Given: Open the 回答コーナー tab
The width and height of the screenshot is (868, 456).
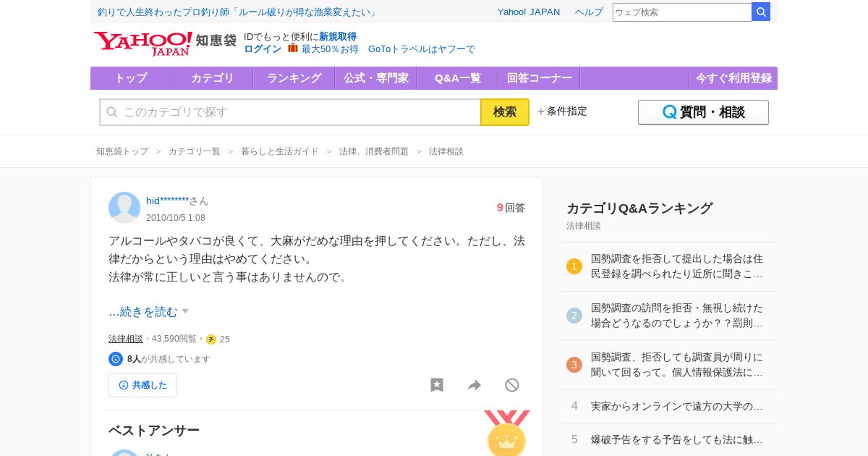Looking at the screenshot, I should pyautogui.click(x=540, y=78).
